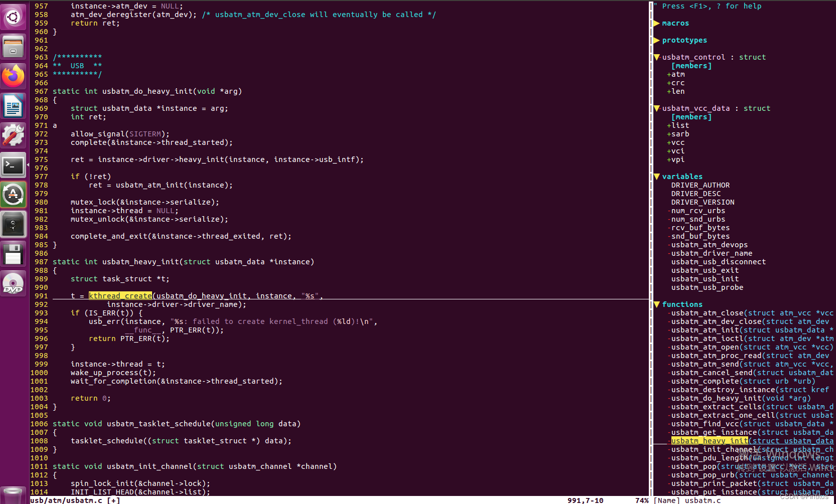
Task: Jump to the +vcc member tag
Action: pos(676,142)
